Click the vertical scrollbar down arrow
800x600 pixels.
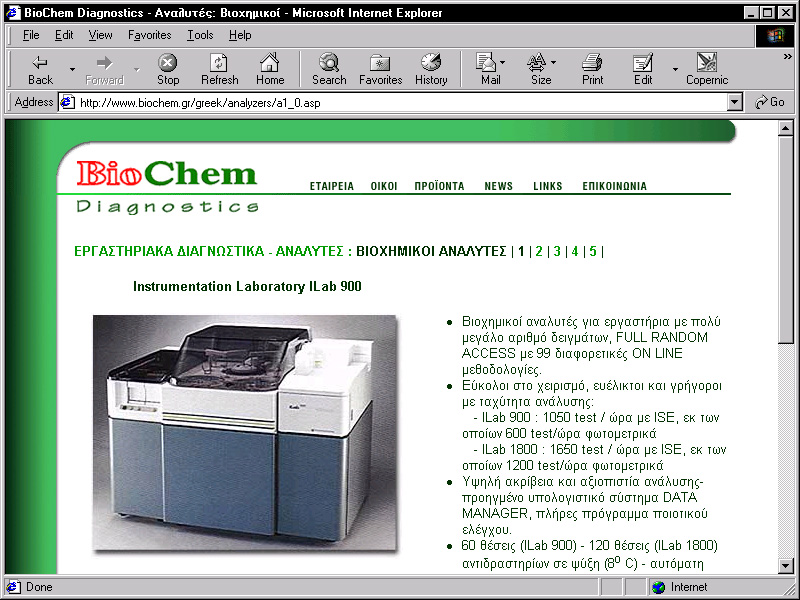[786, 565]
